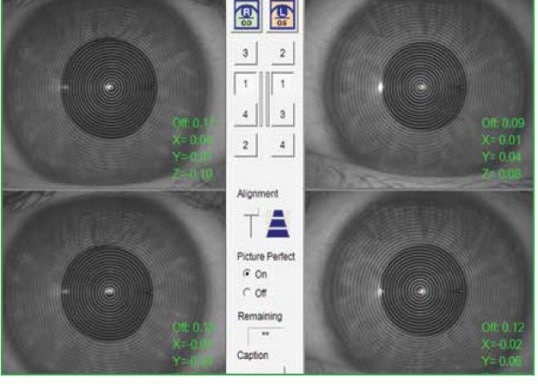
Task: Click button 2 at top of OS column
Action: point(283,53)
